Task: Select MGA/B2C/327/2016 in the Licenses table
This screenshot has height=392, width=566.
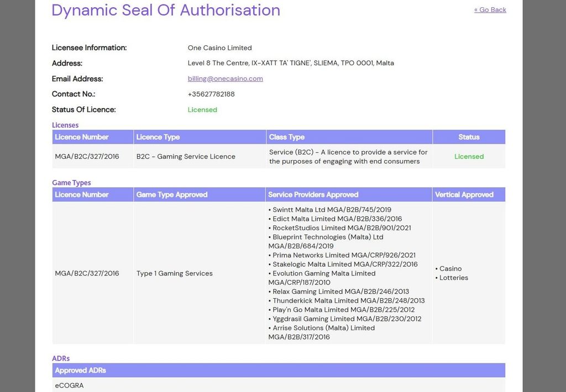Action: [x=87, y=156]
